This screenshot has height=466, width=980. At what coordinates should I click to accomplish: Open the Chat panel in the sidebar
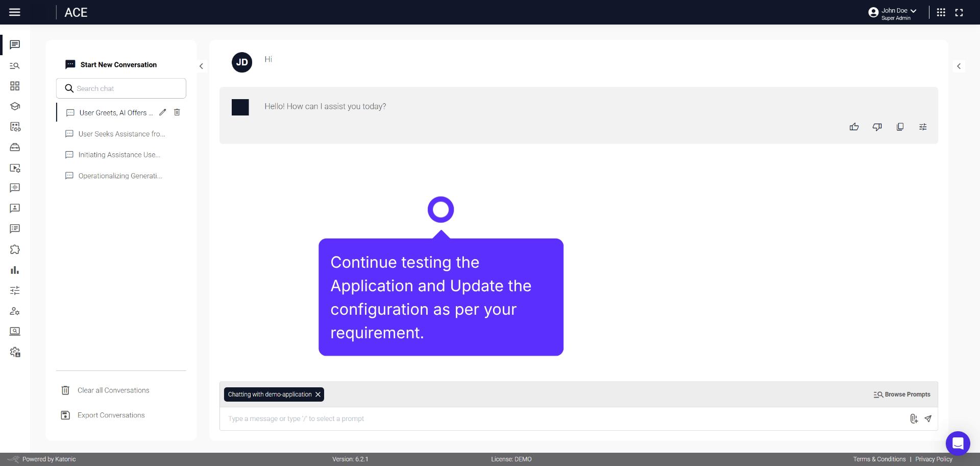pos(14,45)
